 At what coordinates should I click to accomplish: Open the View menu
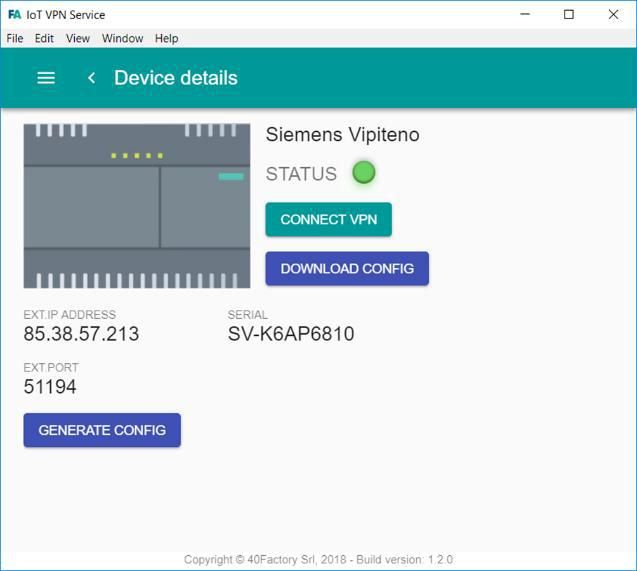(x=78, y=38)
